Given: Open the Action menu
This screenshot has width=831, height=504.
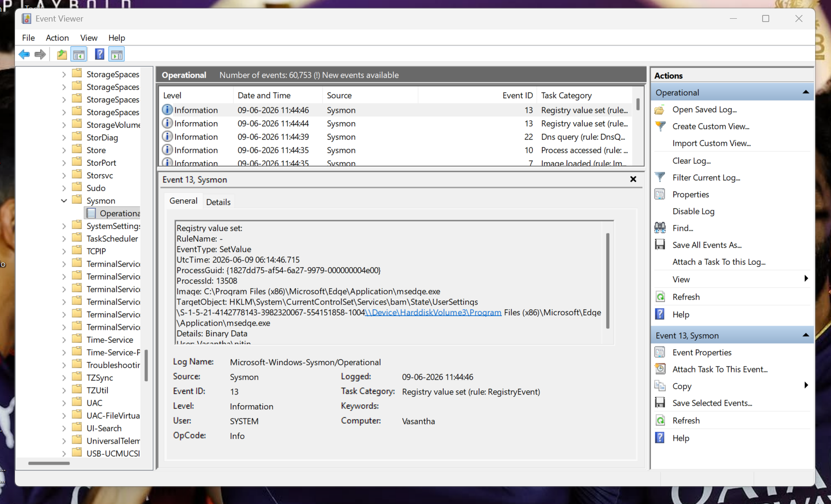Looking at the screenshot, I should [x=58, y=38].
